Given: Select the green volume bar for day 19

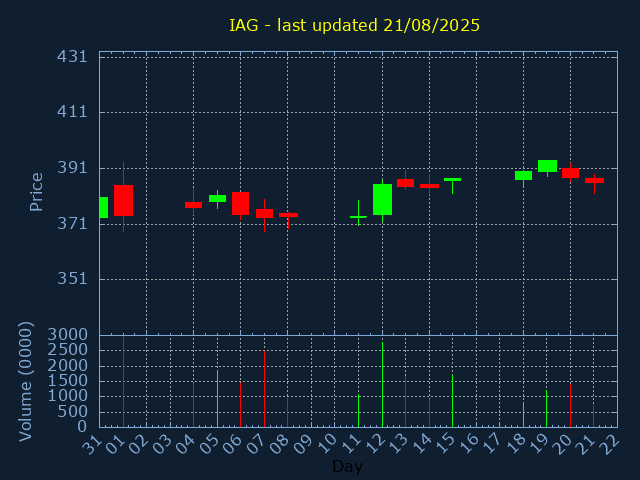Looking at the screenshot, I should 547,409.
